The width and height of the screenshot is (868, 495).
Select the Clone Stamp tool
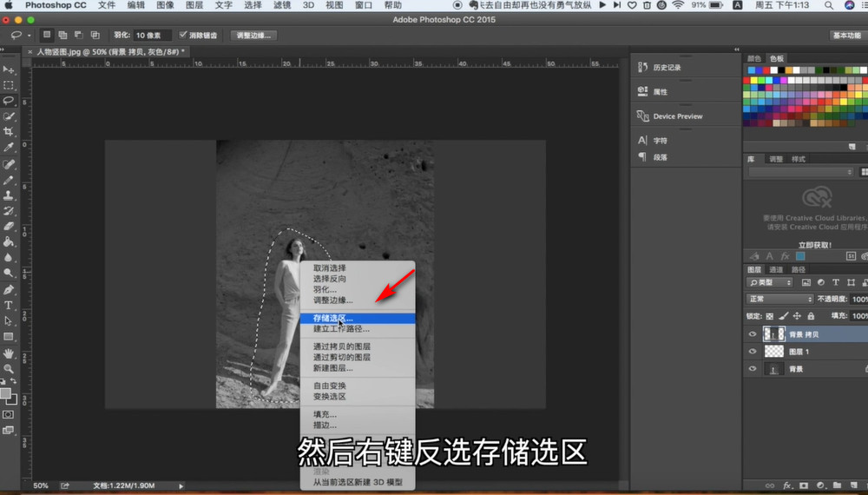pos(9,195)
